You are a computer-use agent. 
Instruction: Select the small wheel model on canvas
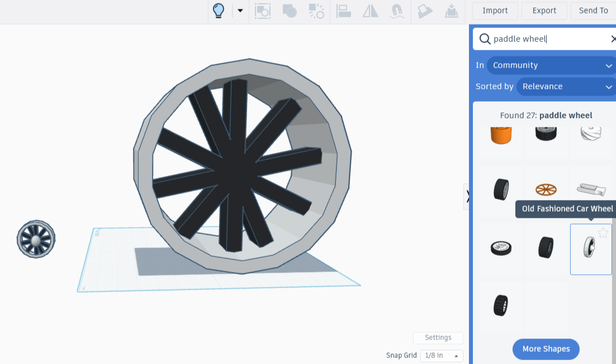(36, 239)
